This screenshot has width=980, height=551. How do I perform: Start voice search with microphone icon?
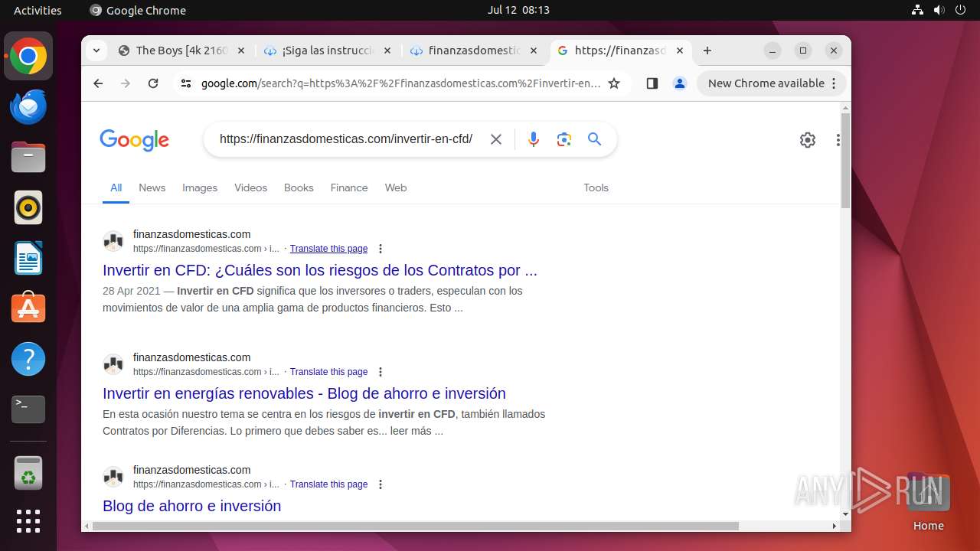click(534, 139)
